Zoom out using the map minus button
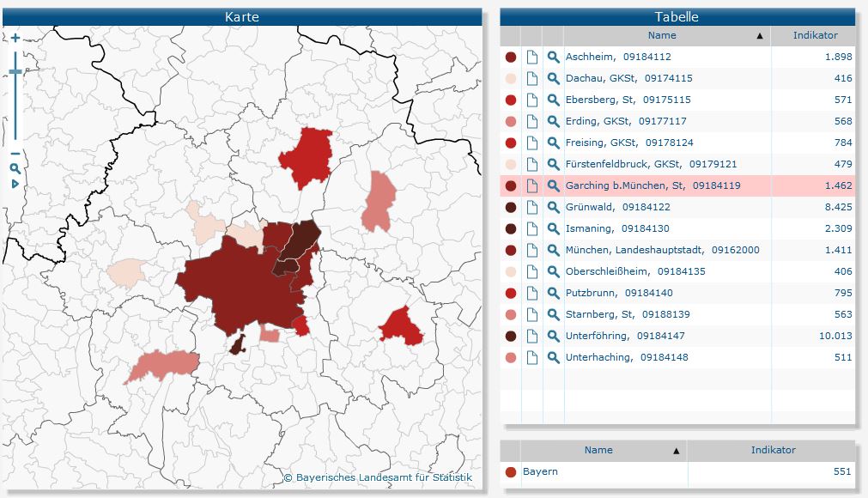The height and width of the screenshot is (498, 868). 15,154
